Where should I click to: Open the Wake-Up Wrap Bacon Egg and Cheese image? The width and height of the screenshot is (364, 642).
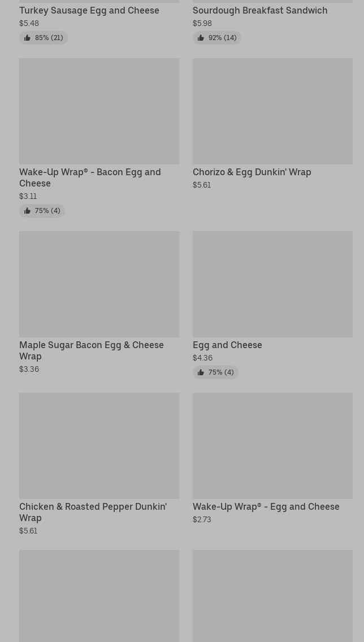[x=99, y=111]
